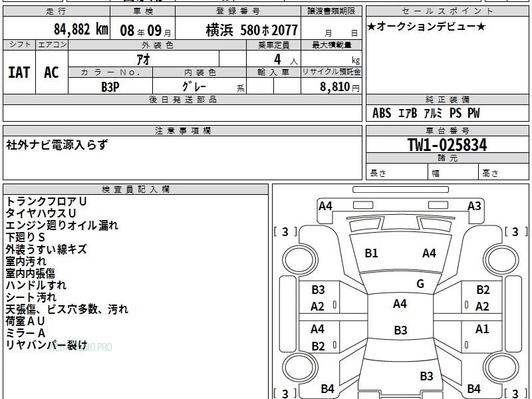Select inspector note 下廻りS
This screenshot has width=532, height=399.
25,237
